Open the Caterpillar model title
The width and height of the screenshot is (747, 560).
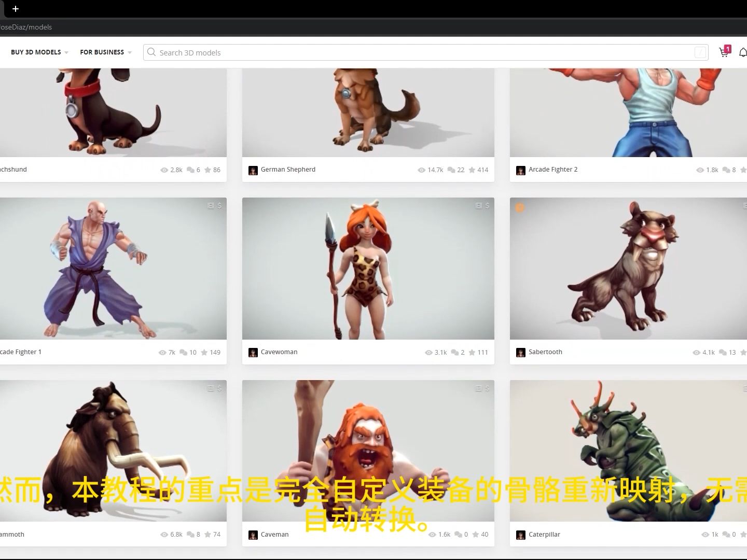click(544, 535)
